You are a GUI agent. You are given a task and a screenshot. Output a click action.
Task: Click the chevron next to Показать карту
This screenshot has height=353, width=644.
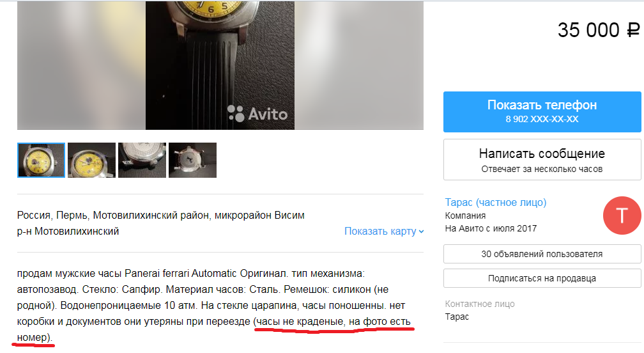click(x=421, y=231)
